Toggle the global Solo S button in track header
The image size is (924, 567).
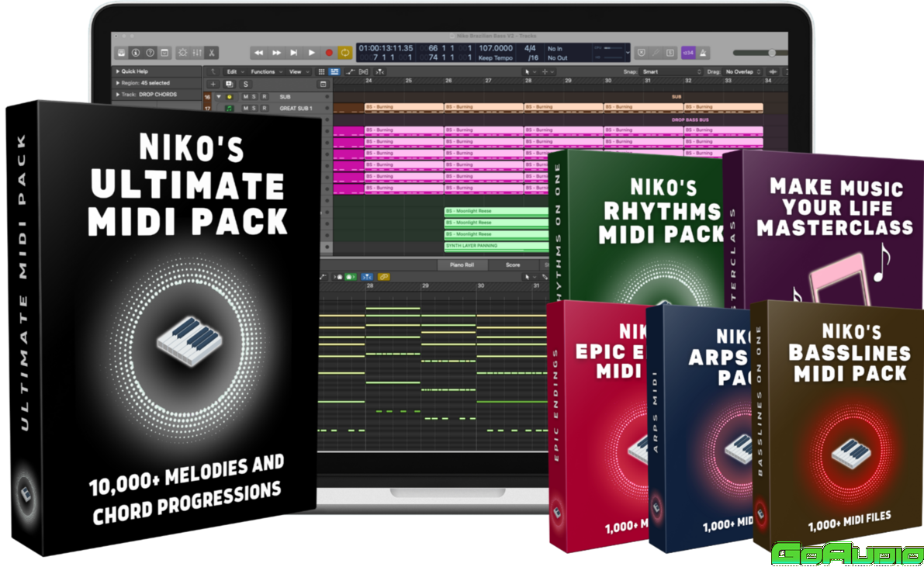246,85
